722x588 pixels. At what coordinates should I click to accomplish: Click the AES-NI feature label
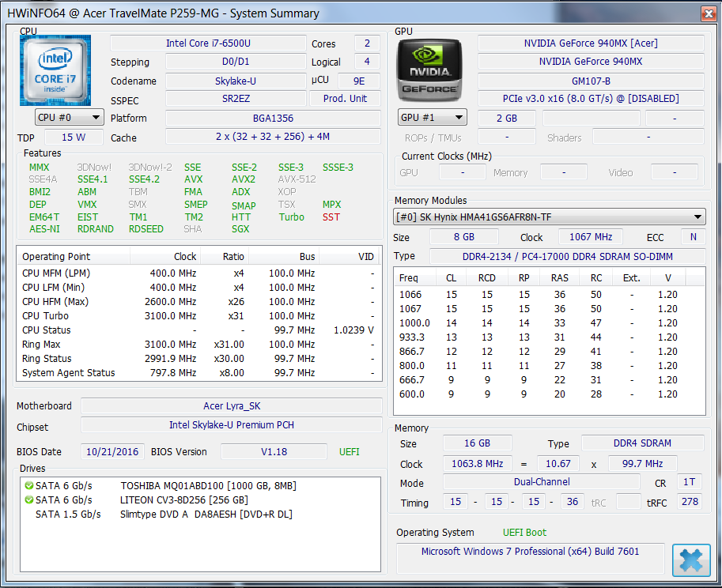(44, 229)
